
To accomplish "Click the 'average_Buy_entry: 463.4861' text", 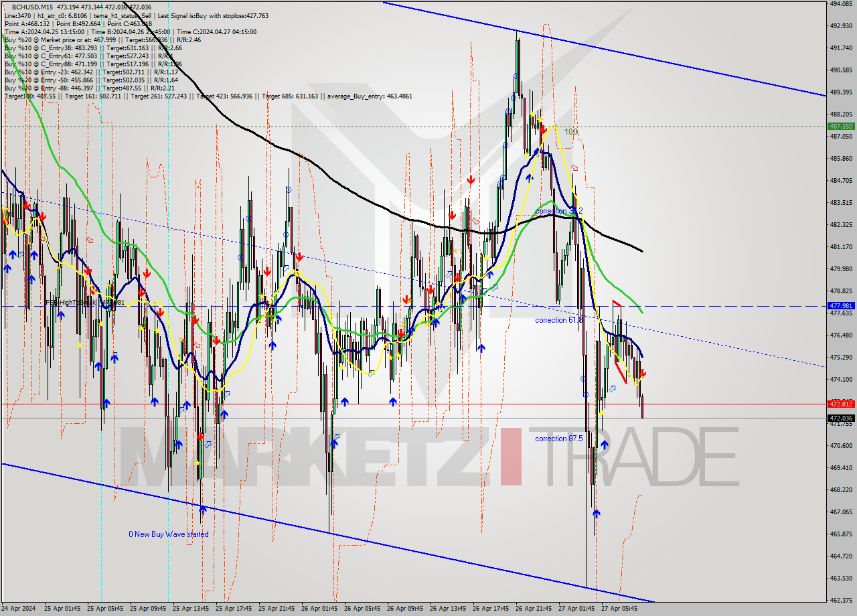I will 370,96.
